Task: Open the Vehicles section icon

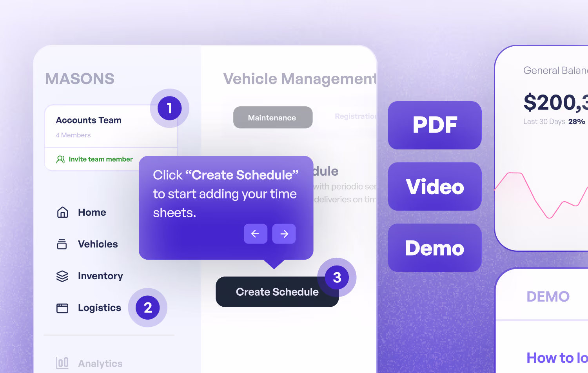Action: pos(62,244)
